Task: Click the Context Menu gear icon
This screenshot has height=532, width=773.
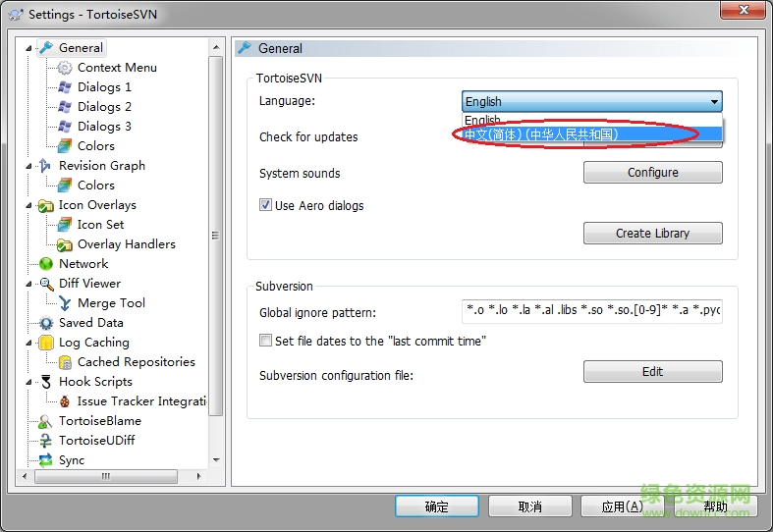Action: [65, 68]
